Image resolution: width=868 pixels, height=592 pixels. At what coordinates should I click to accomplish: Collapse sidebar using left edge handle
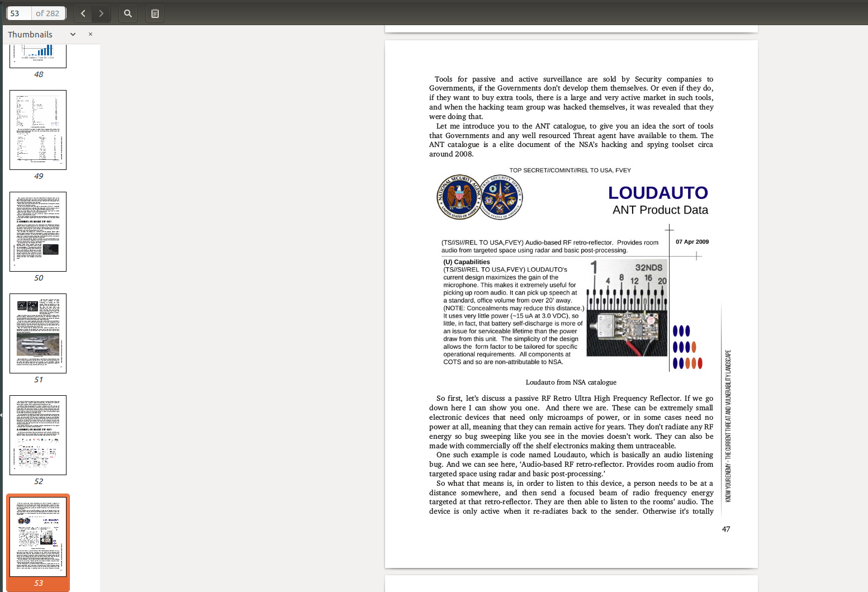pyautogui.click(x=1, y=415)
